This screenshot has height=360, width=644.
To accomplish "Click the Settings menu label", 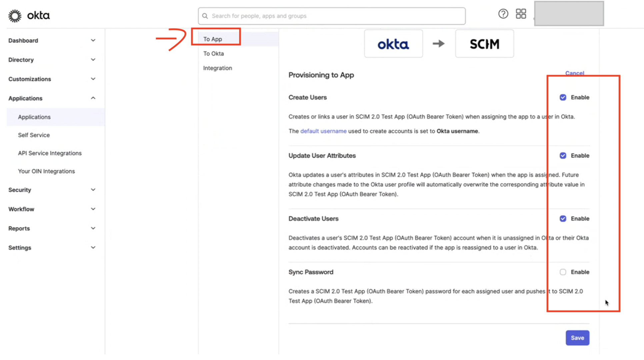I will 20,248.
